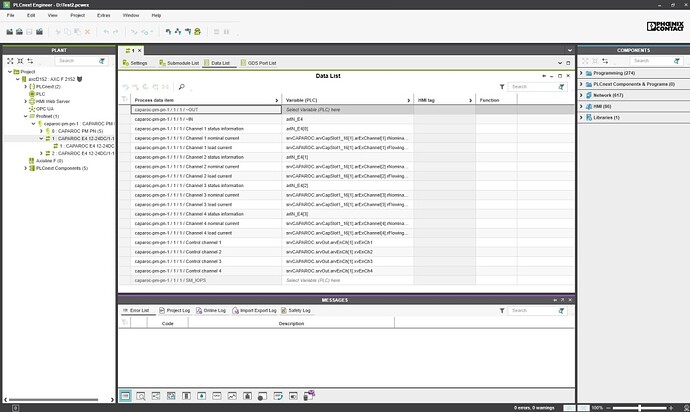Switch to the Submodule List tab
The image size is (690, 412).
(179, 63)
